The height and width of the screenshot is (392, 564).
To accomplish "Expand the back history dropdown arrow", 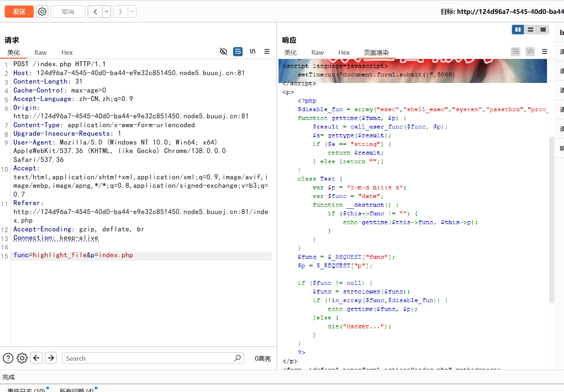I will tap(107, 12).
